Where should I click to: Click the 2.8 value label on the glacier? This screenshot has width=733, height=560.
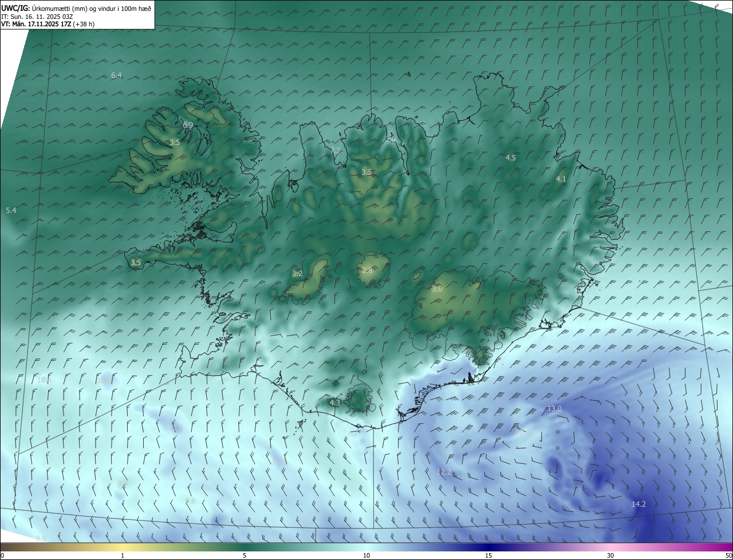(x=367, y=270)
